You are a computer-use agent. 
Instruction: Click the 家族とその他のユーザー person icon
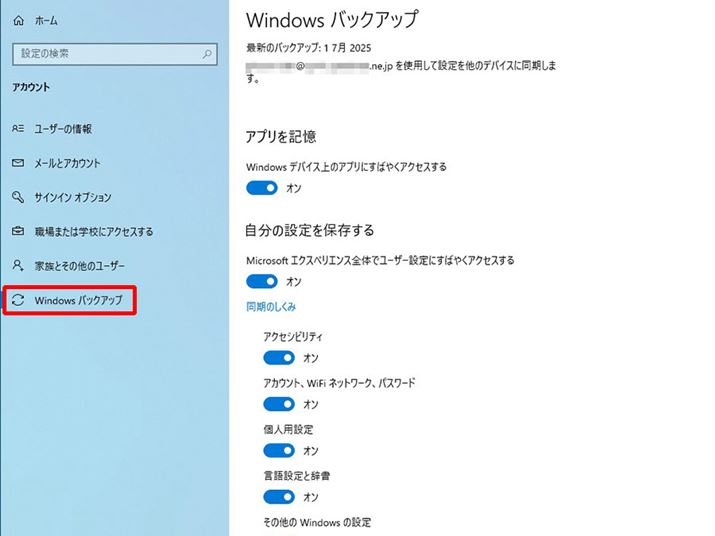(x=18, y=265)
